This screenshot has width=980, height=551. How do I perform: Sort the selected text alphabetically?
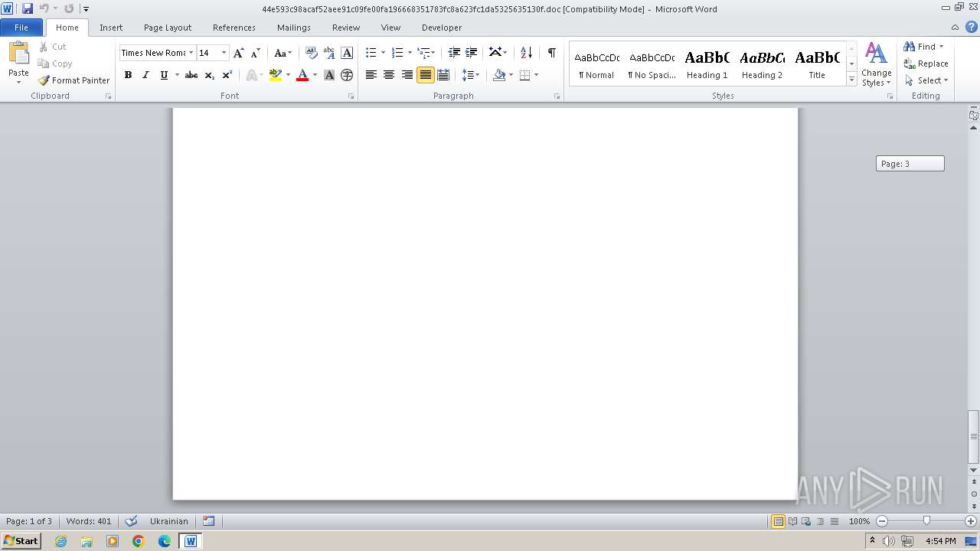(x=526, y=53)
